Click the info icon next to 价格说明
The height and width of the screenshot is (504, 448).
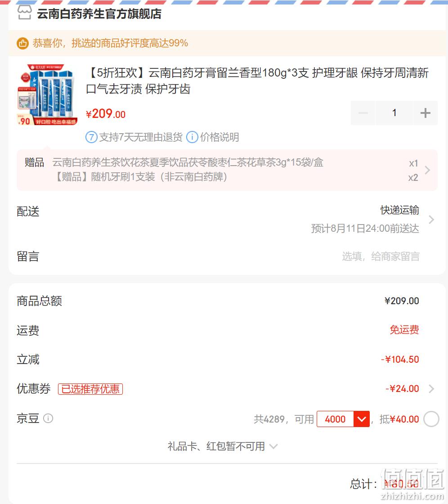(192, 137)
